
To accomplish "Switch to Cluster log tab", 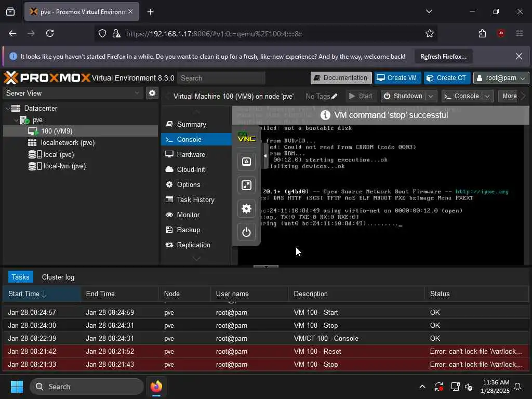I will click(58, 277).
